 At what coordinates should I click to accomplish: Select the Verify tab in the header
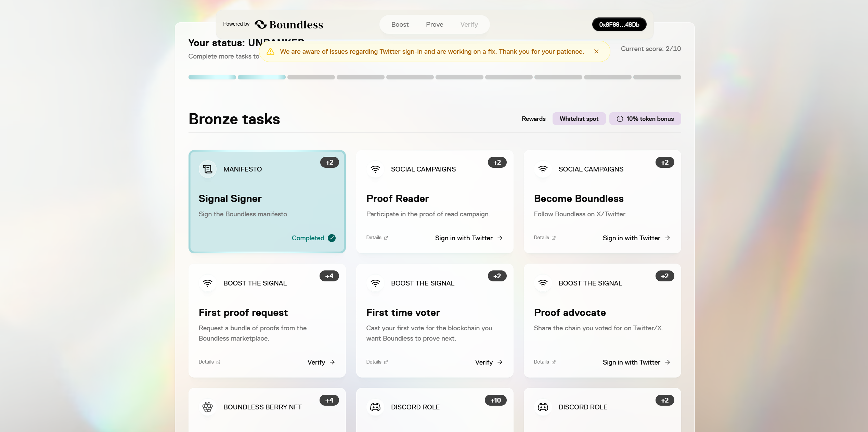[469, 24]
